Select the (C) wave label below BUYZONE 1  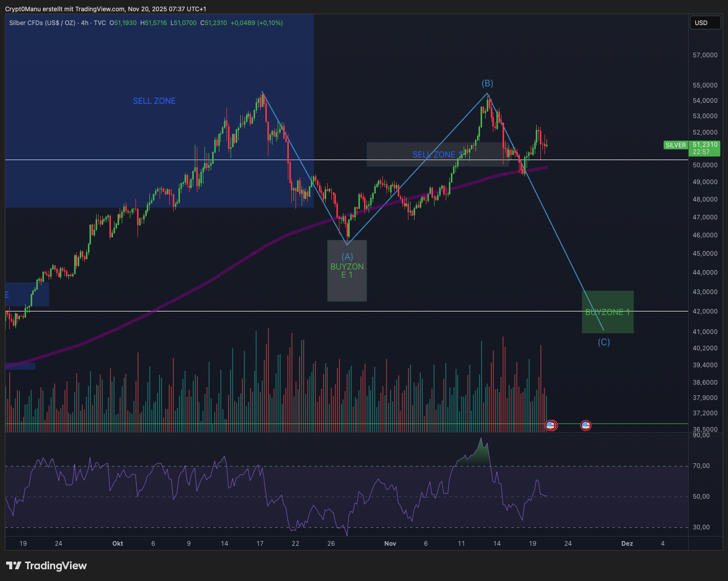(604, 342)
